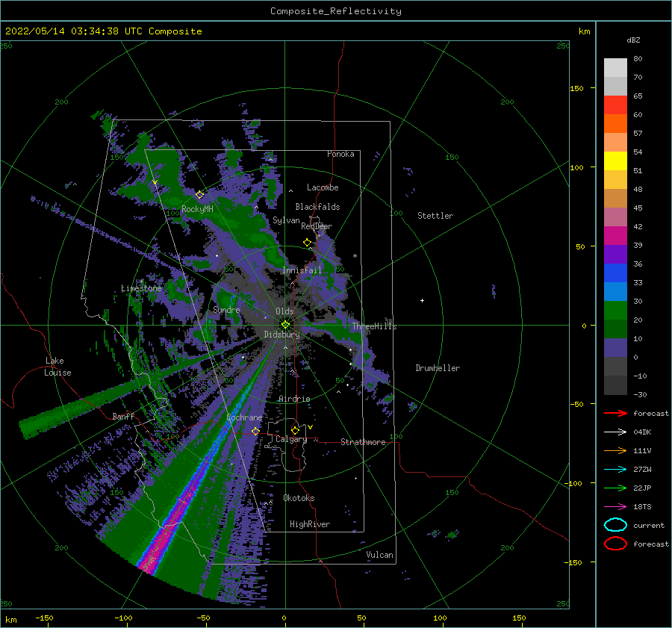Click the bright yellow 54 dBZ swatch
The image size is (672, 628).
[615, 161]
